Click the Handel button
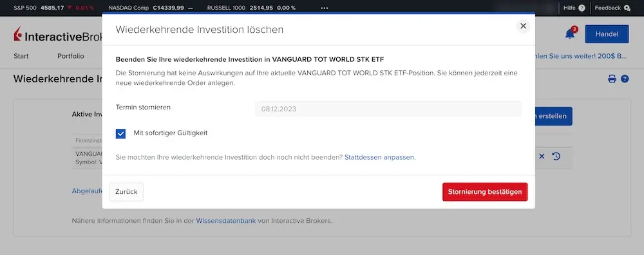The height and width of the screenshot is (255, 644). pos(607,34)
